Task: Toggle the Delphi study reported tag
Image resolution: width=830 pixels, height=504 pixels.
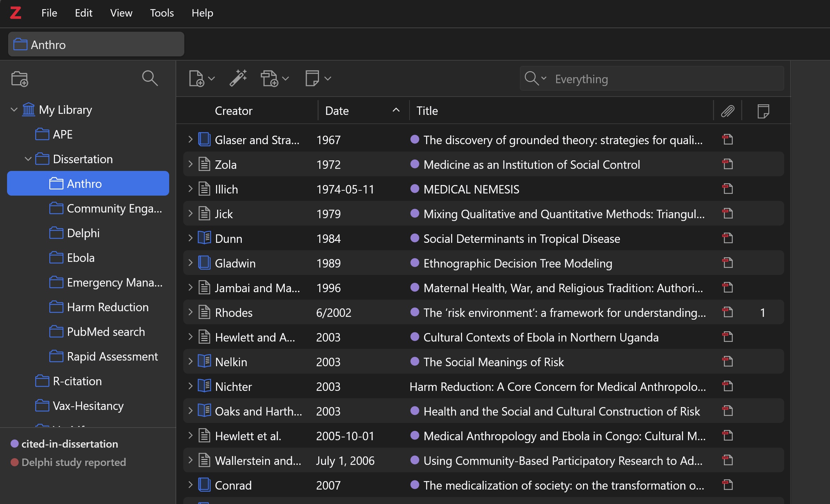Action: (73, 462)
